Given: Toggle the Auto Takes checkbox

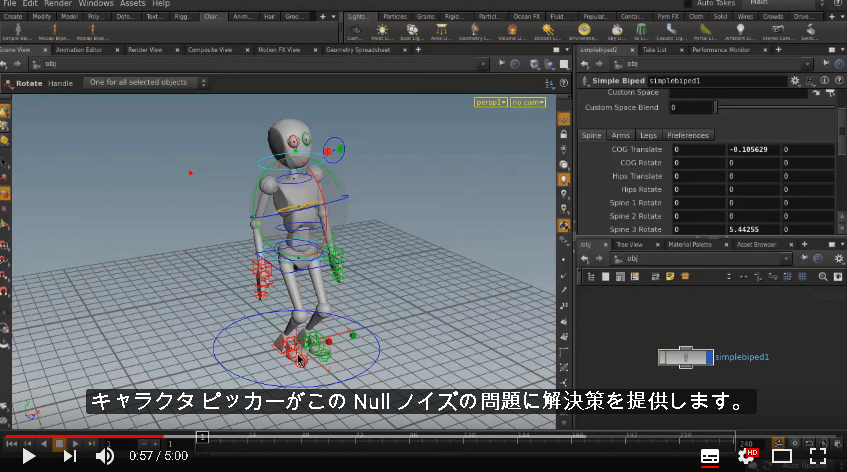Looking at the screenshot, I should 689,3.
